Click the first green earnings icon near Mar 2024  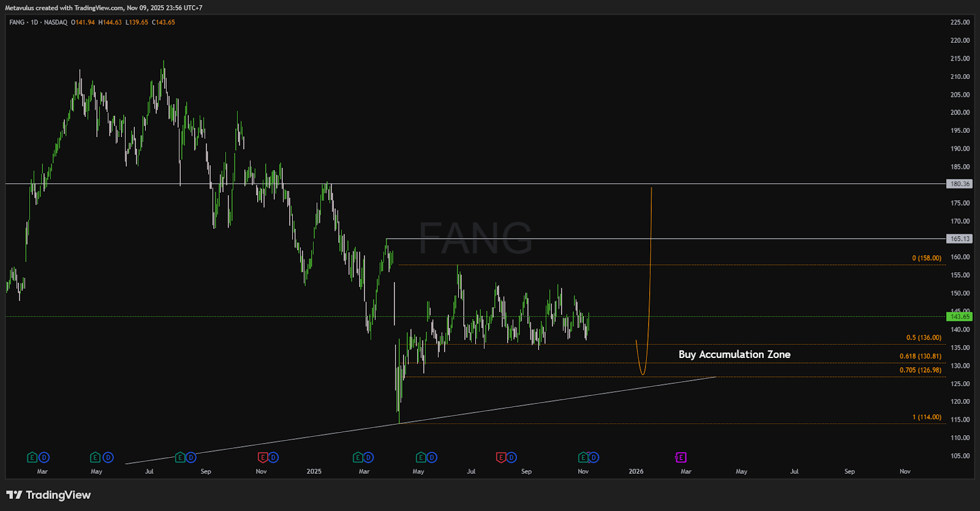32,457
